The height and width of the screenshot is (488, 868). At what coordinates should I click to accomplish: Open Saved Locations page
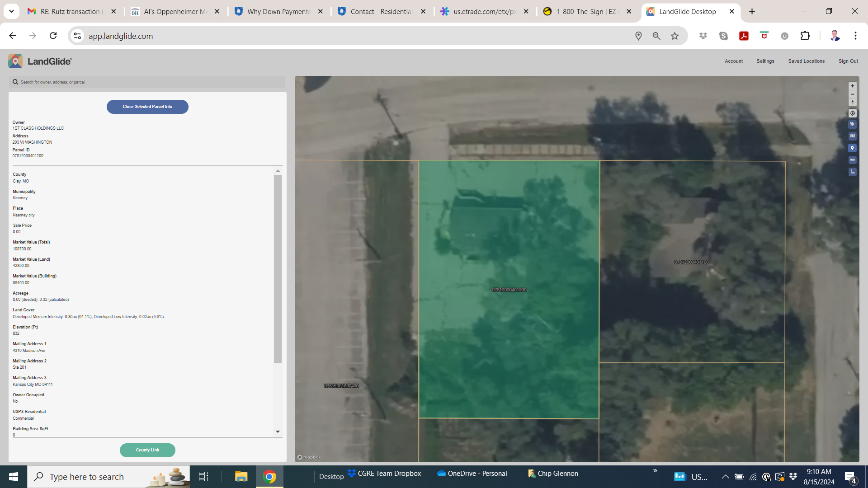pyautogui.click(x=806, y=61)
